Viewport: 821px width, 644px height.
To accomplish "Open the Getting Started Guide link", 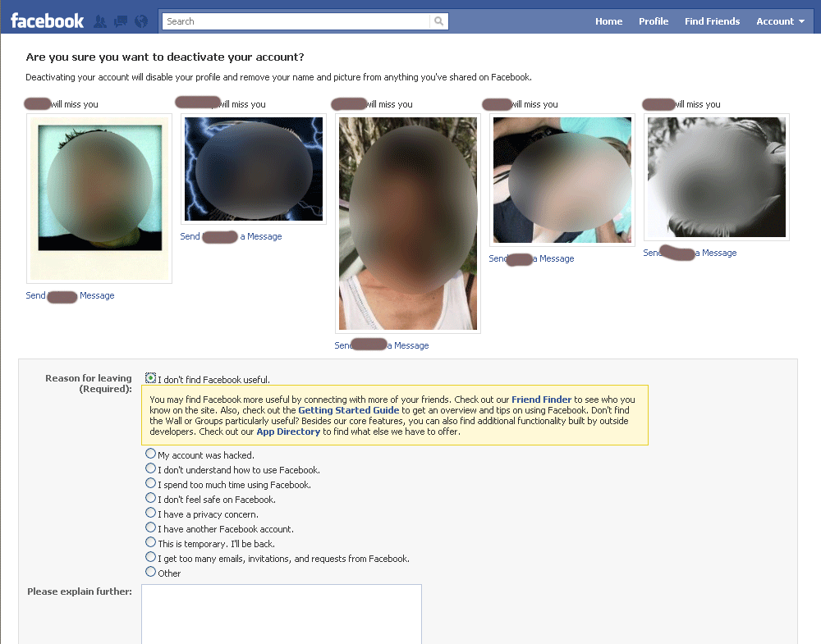I will click(x=348, y=410).
